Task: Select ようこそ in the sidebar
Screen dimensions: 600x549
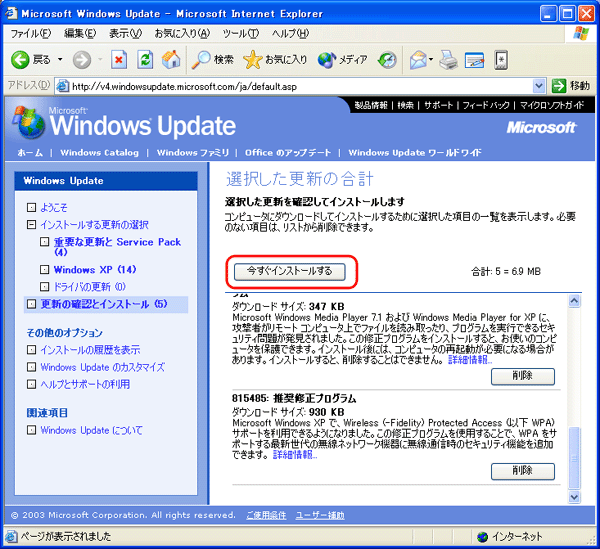Action: pos(54,208)
